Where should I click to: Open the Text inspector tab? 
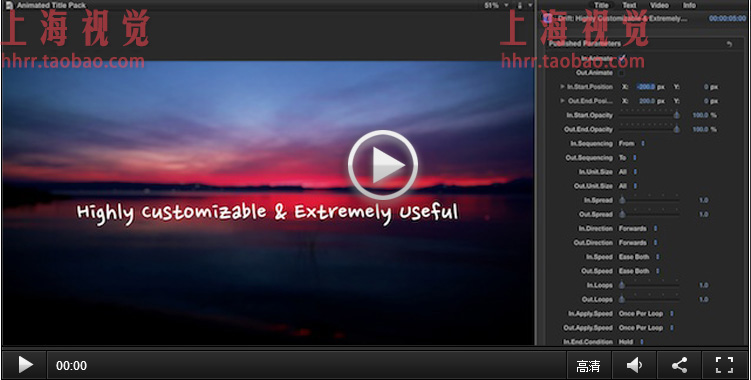point(629,5)
